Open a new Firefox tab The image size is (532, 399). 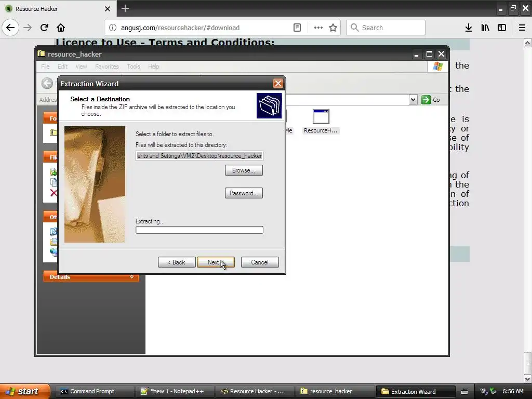tap(125, 8)
